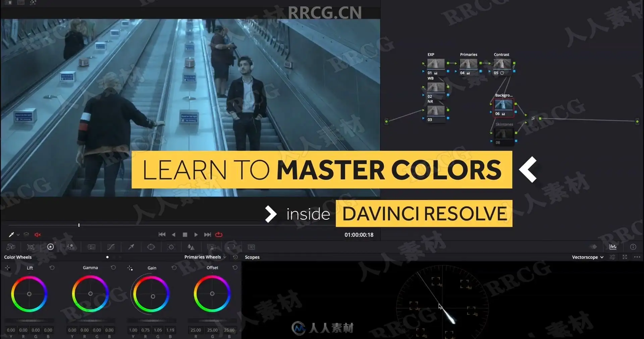Open the Key palette
This screenshot has height=339, width=644.
click(211, 247)
